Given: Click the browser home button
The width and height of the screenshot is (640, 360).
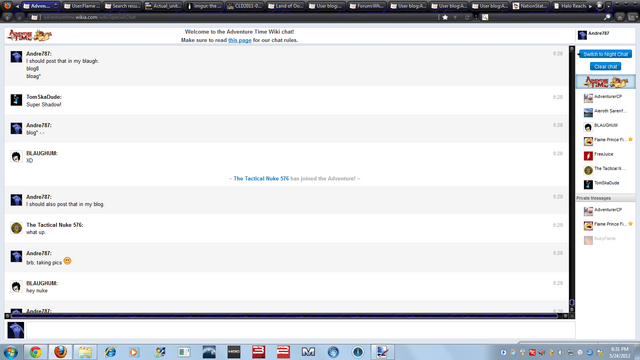Looking at the screenshot, I should (620, 17).
